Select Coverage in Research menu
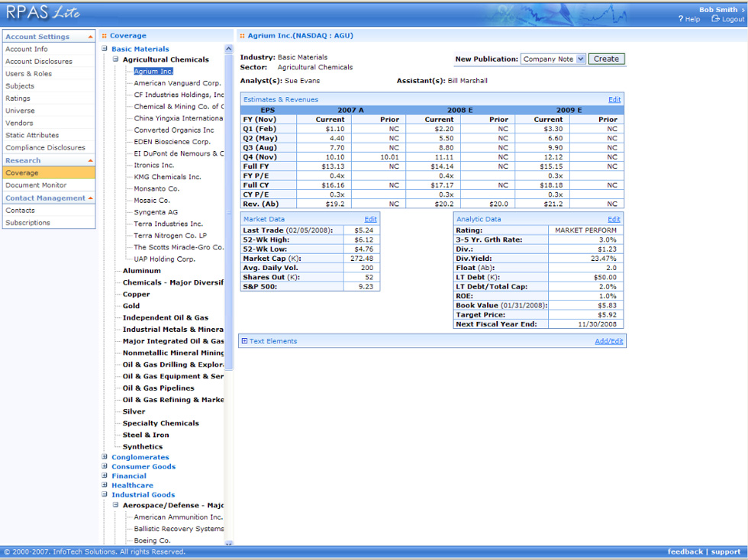Viewport: 748px width, 560px height. [49, 172]
